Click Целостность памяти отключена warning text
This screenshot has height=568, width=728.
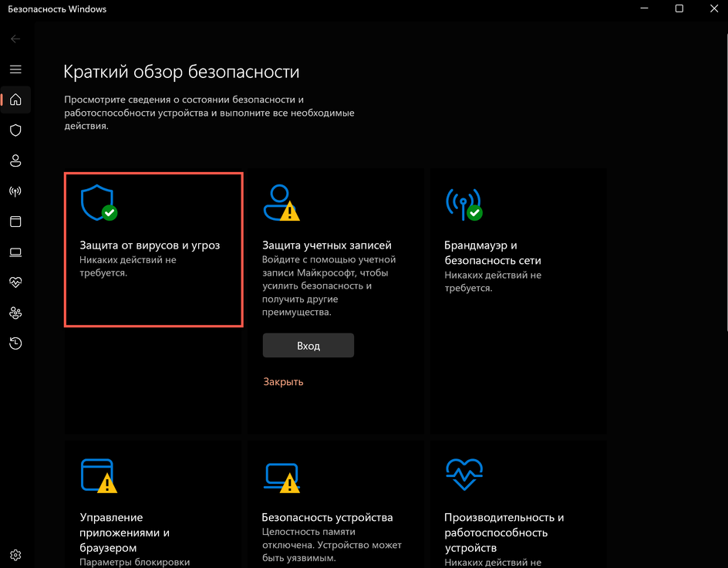[x=332, y=545]
